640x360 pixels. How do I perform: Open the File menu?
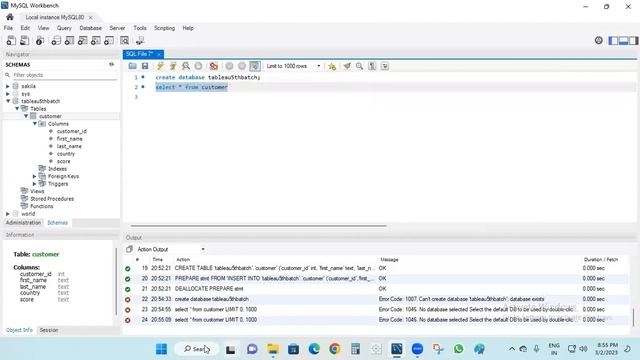click(8, 28)
